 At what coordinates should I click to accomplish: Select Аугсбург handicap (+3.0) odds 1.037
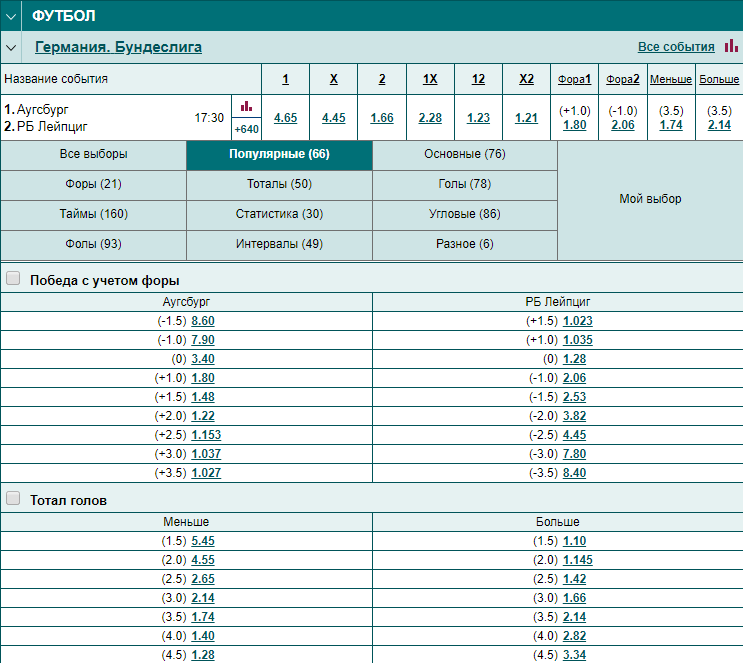tap(206, 454)
